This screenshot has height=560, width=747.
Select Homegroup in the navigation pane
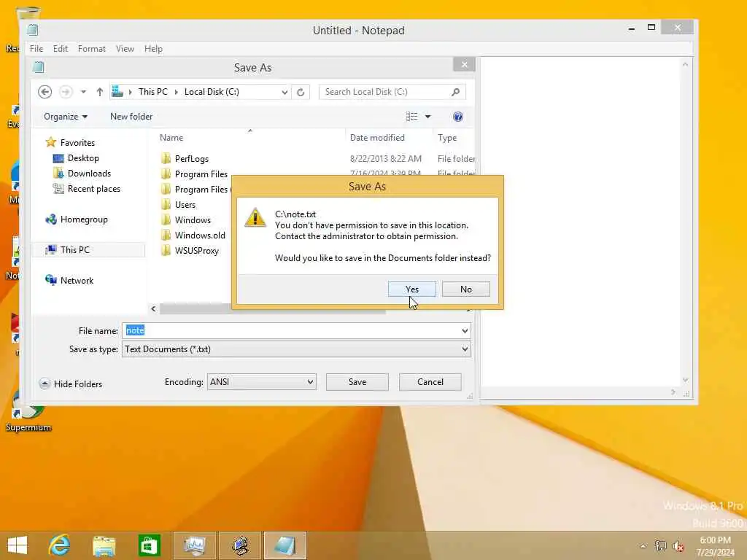coord(84,219)
